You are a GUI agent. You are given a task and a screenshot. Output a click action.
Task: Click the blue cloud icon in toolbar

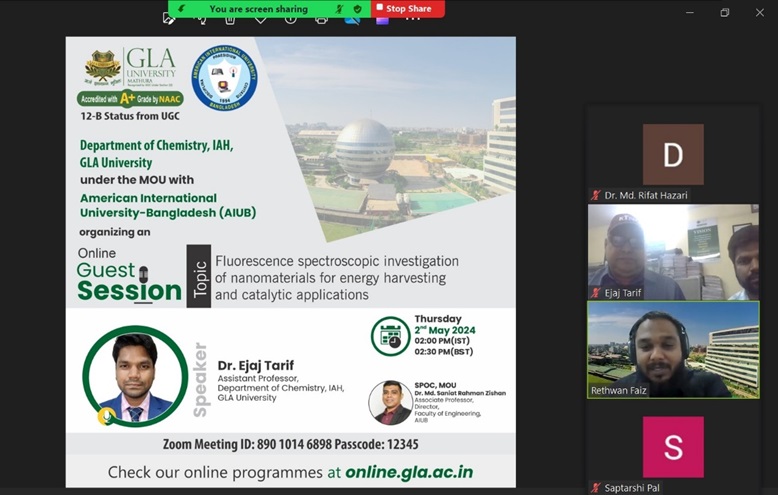(350, 18)
